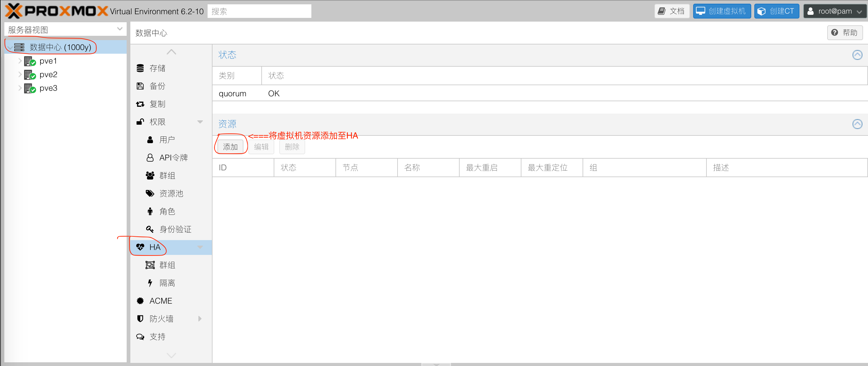Click the pve2 node icon
Screen dimensions: 868x366
click(x=30, y=74)
